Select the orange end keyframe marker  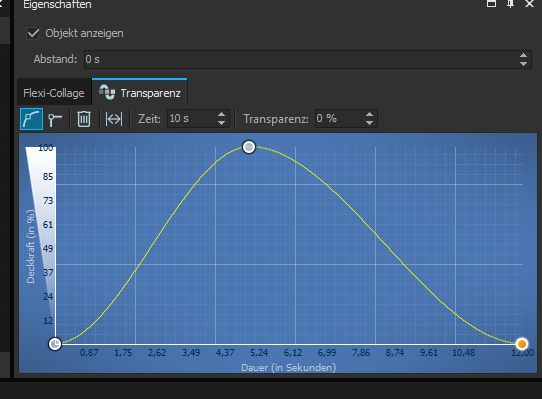tap(522, 344)
